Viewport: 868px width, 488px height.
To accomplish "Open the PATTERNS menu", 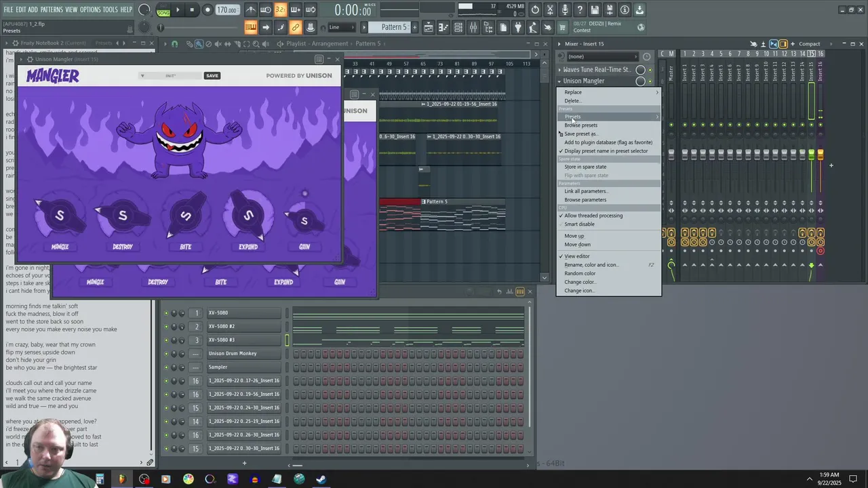I will click(52, 9).
